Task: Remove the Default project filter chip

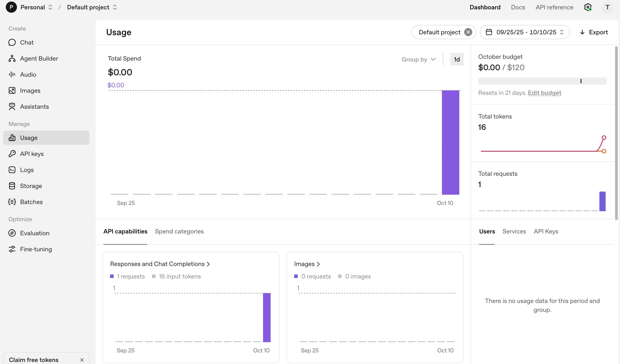Action: click(x=468, y=32)
